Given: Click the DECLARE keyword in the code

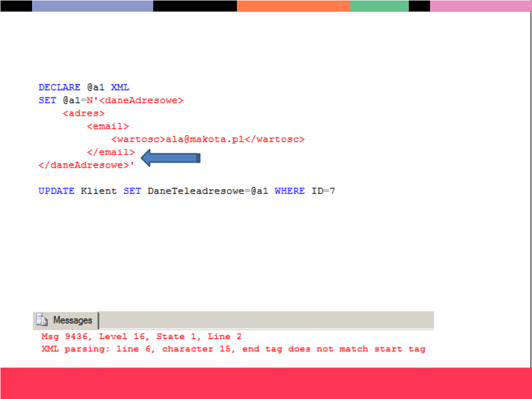Looking at the screenshot, I should [x=59, y=88].
